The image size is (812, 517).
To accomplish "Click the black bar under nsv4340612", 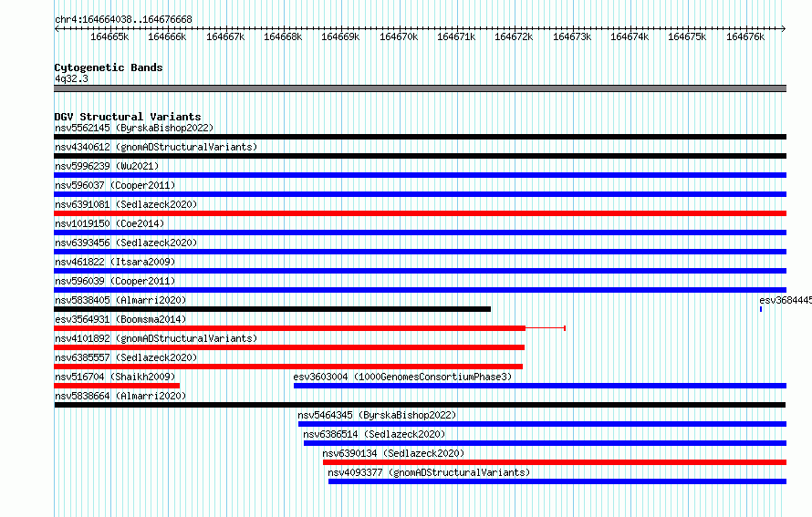I will tap(420, 156).
